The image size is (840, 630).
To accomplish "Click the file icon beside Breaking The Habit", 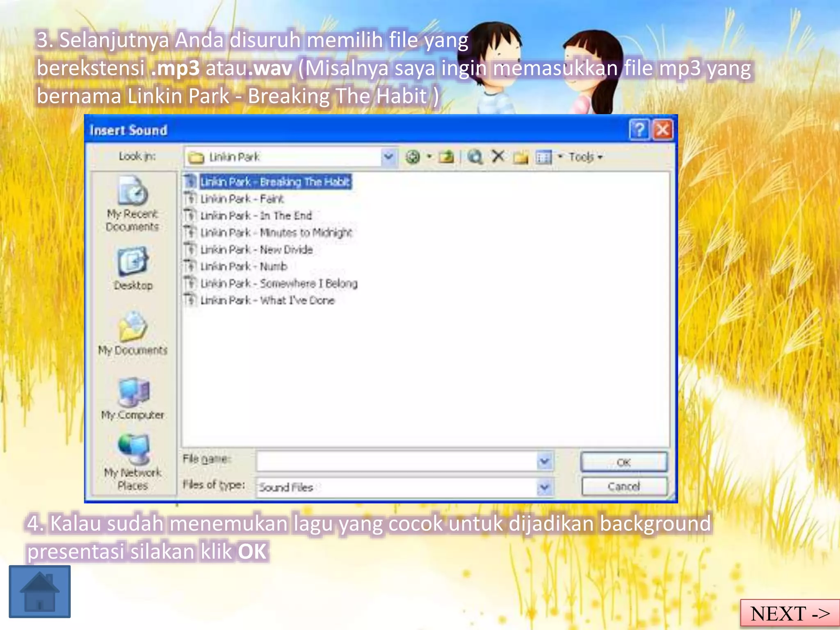I will tap(190, 181).
